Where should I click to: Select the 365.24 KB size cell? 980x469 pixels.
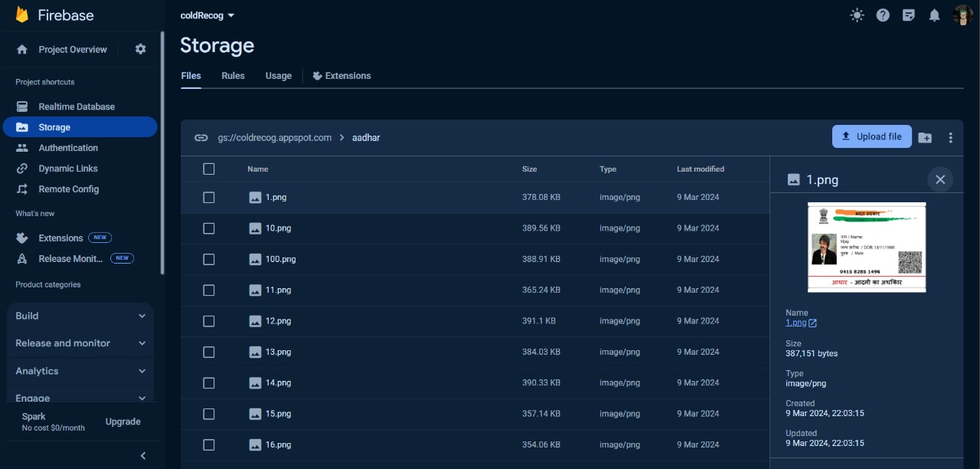(541, 290)
